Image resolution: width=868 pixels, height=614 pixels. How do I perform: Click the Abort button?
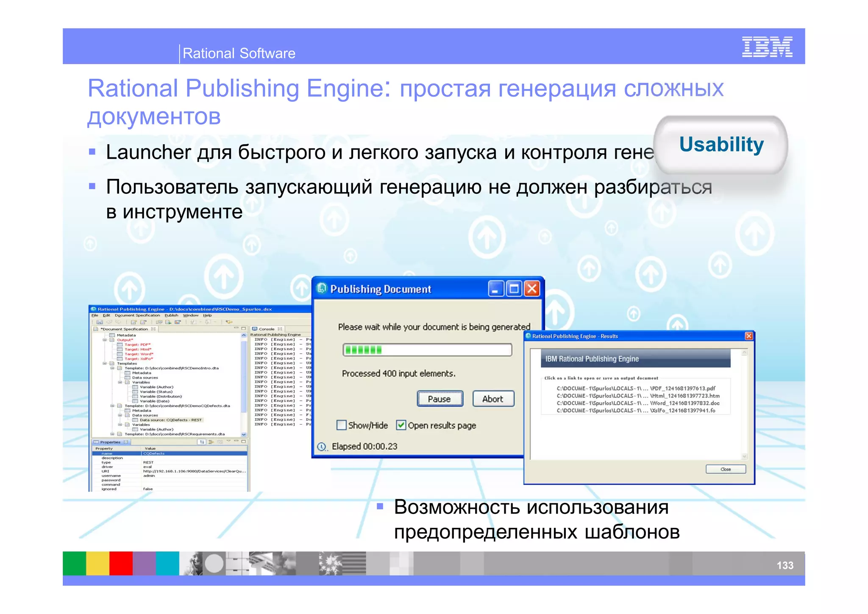click(x=493, y=399)
